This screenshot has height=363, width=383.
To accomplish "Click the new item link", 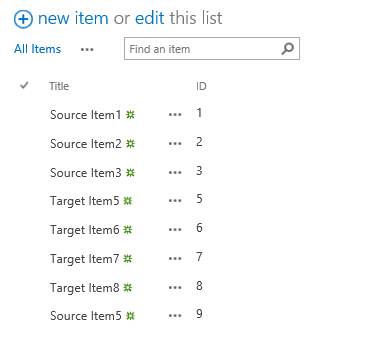I will 73,18.
